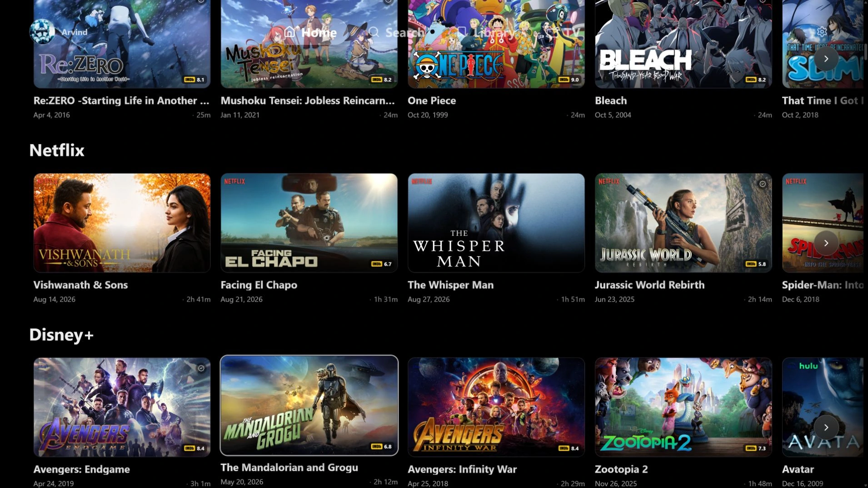This screenshot has width=868, height=488.
Task: Select the Mushoku Tensei poster thumbnail
Action: (309, 44)
